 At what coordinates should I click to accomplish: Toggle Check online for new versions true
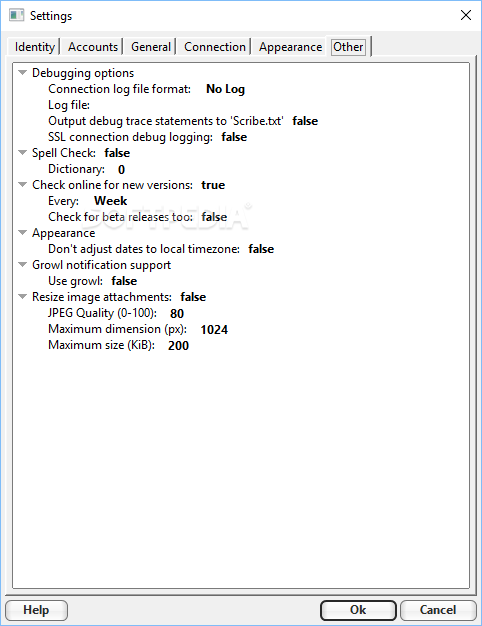pyautogui.click(x=213, y=185)
